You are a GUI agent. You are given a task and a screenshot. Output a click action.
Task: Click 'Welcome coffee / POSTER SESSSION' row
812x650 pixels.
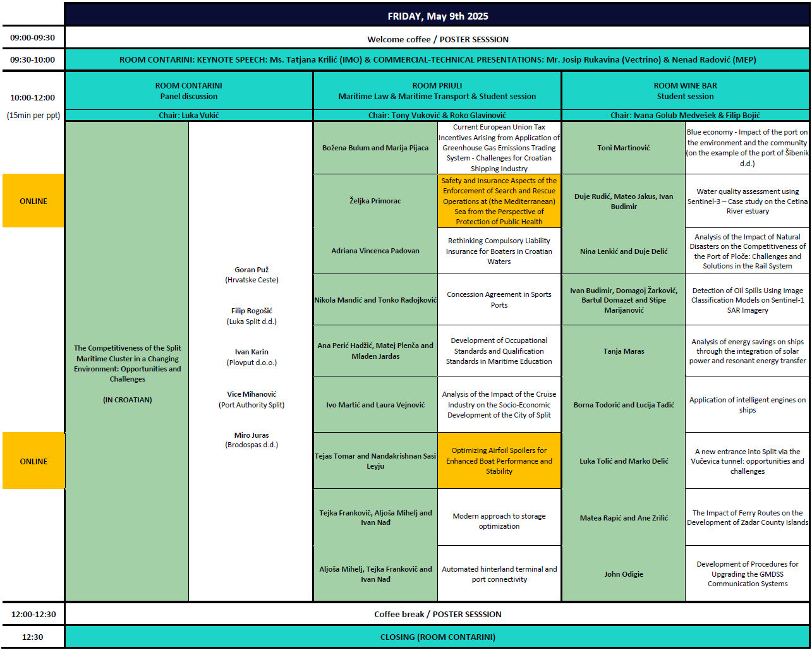(437, 39)
